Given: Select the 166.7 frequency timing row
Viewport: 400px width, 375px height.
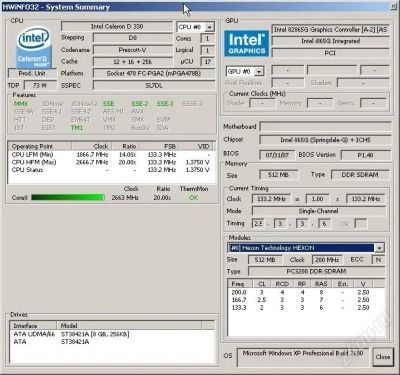Looking at the screenshot, I should coord(306,300).
